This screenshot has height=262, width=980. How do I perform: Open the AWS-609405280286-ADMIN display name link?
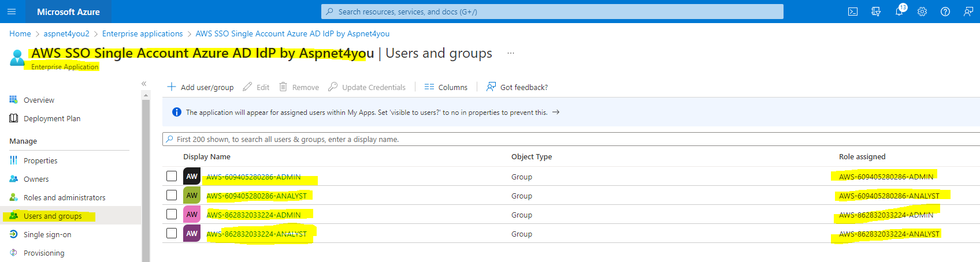point(254,177)
